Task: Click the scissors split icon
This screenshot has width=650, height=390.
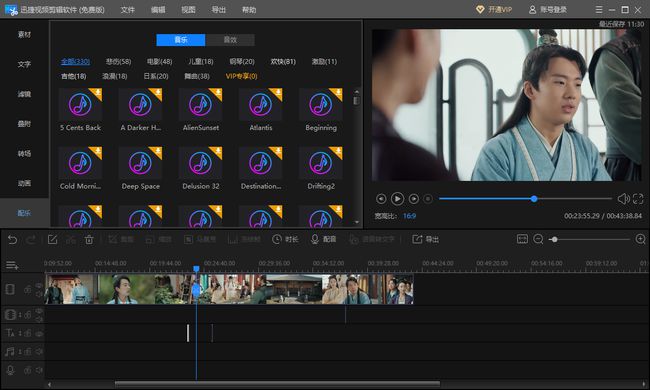Action: [x=71, y=240]
